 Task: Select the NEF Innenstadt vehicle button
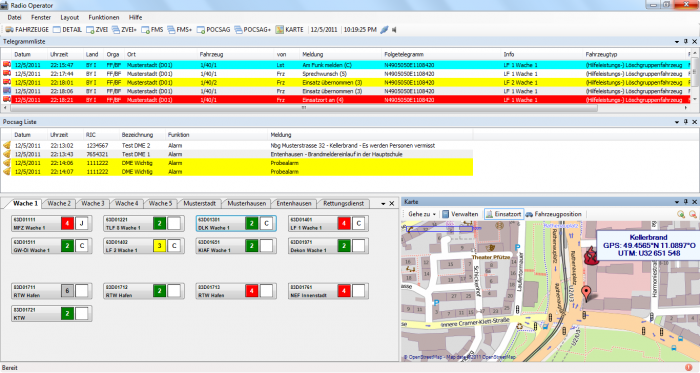329,291
